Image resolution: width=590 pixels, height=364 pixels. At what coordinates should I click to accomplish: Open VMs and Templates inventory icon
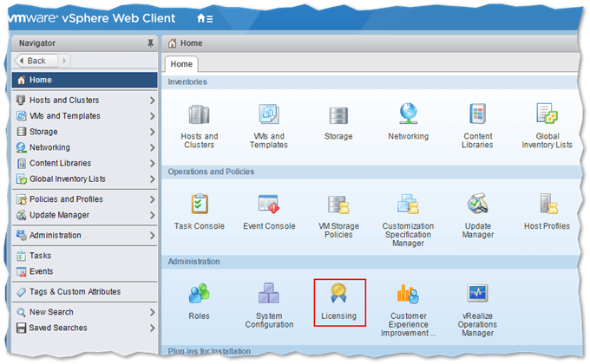[269, 114]
